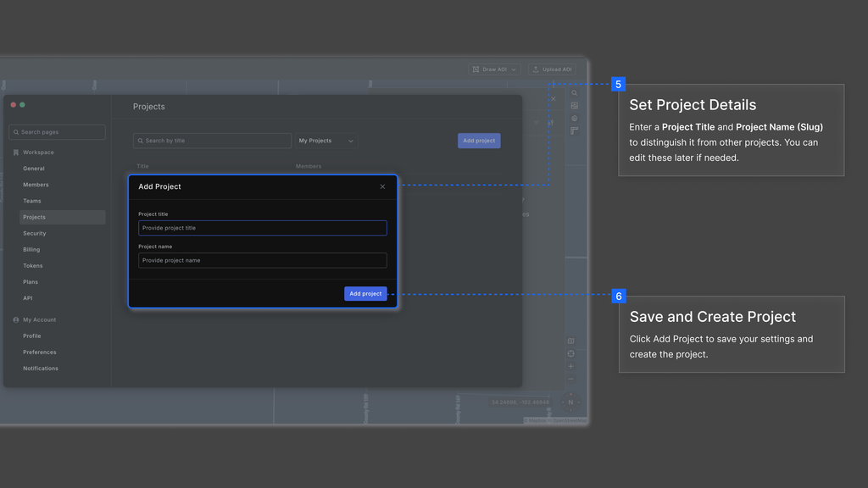Select the ruler measure tool icon
Screen dimensions: 868x488
click(x=574, y=131)
